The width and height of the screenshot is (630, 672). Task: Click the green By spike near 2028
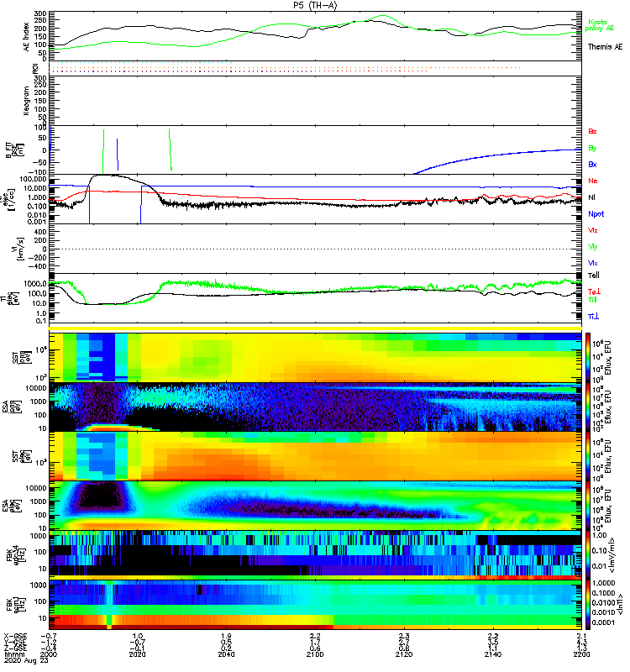(171, 150)
